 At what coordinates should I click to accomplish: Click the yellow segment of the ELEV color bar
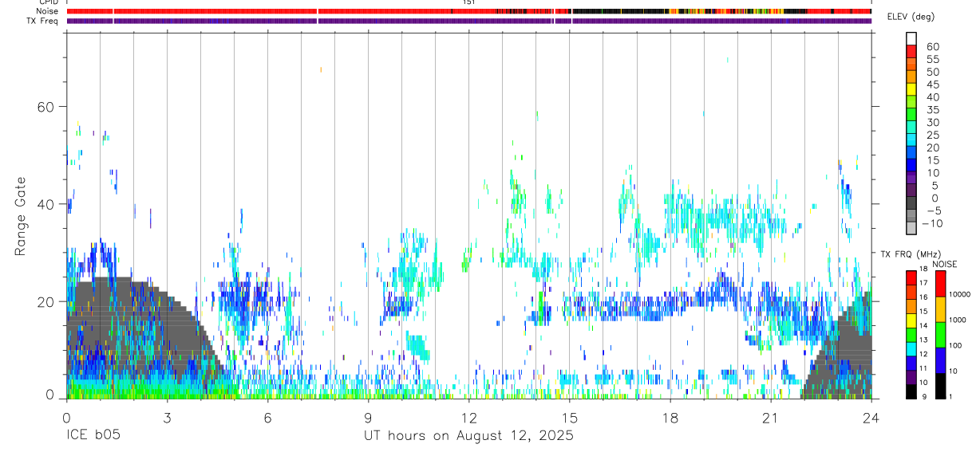pyautogui.click(x=911, y=89)
